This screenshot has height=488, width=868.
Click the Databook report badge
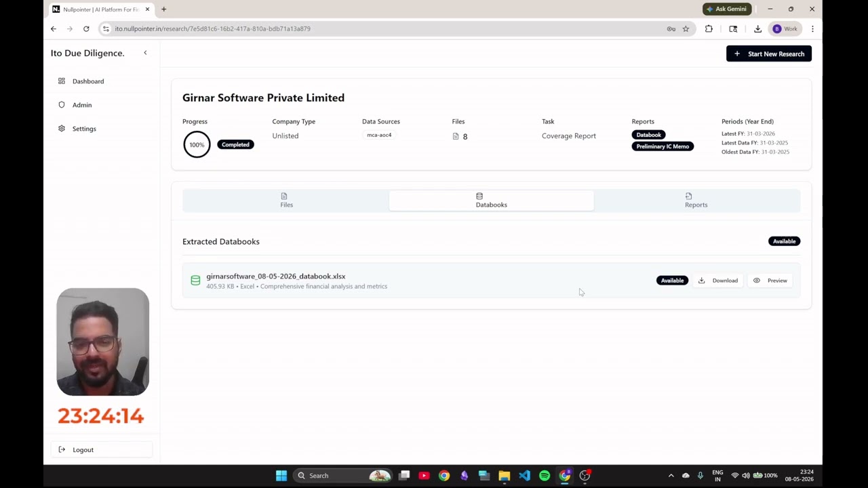tap(648, 135)
